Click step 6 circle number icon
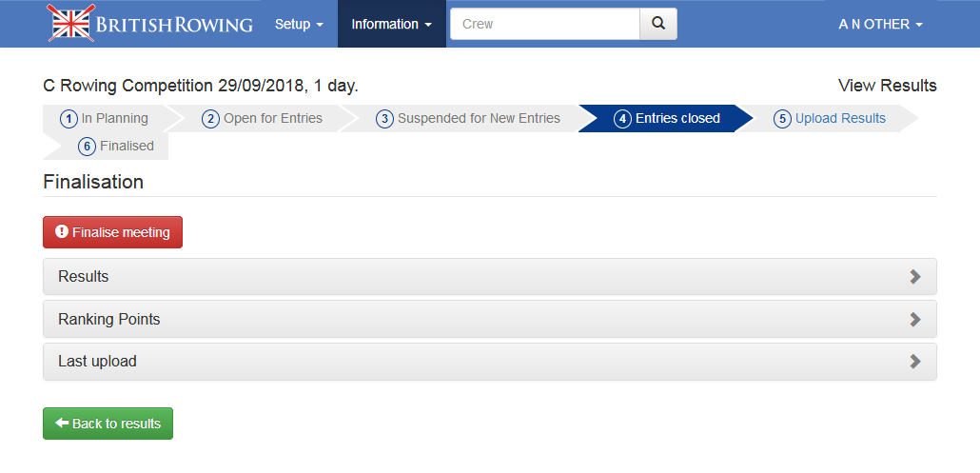 (87, 147)
